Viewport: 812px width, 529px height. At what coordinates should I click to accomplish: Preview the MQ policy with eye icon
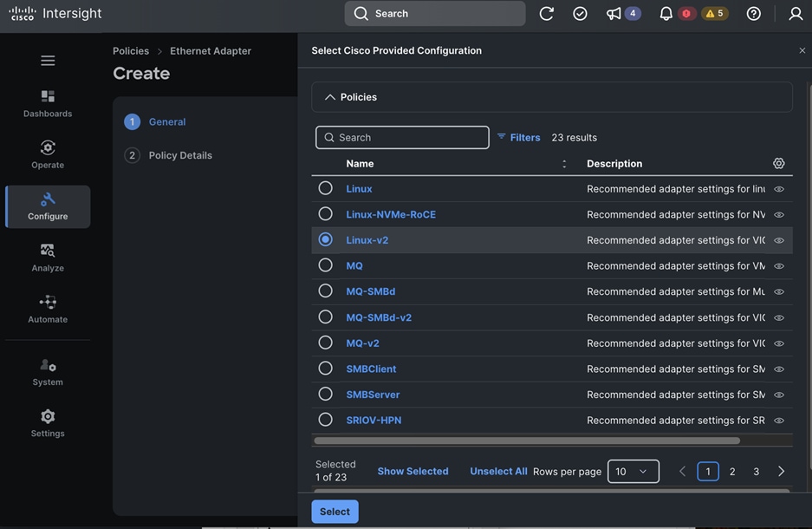(x=779, y=265)
